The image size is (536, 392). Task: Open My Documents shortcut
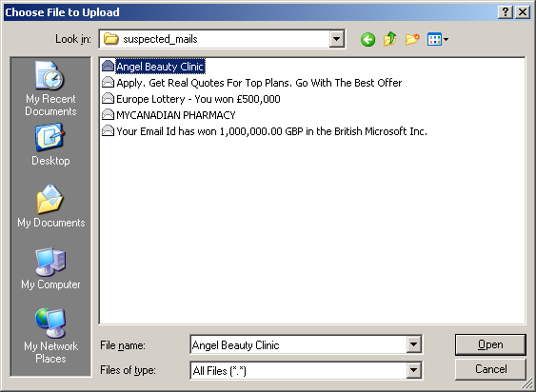[x=50, y=206]
